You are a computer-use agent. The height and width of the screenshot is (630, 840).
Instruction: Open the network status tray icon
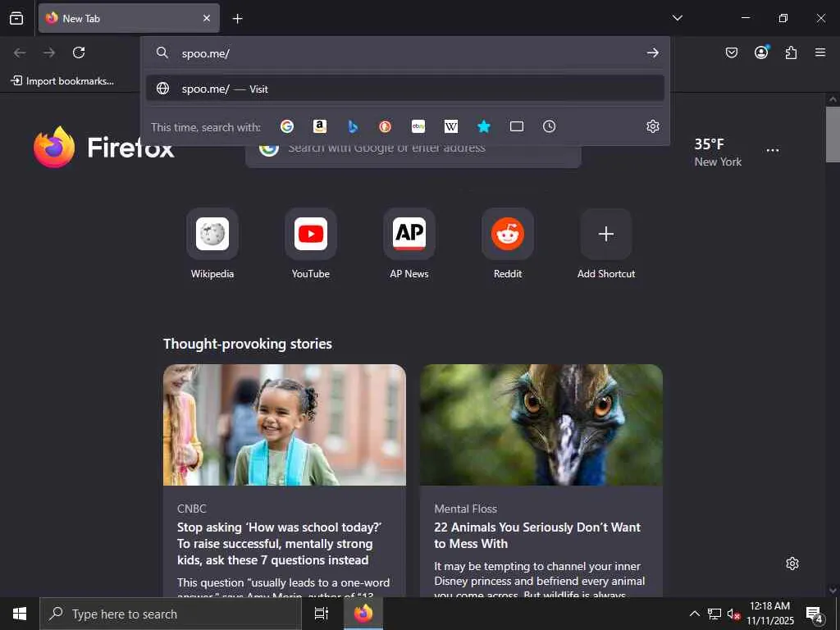click(x=714, y=614)
